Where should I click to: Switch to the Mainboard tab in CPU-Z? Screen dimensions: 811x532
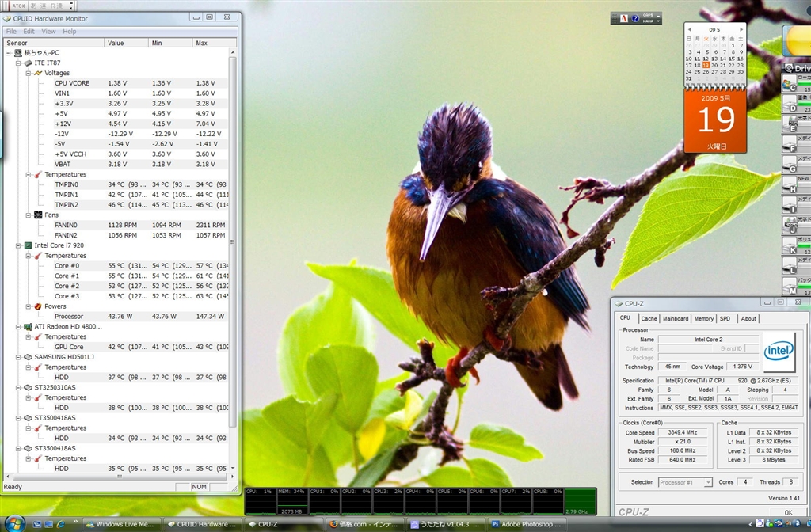point(676,318)
